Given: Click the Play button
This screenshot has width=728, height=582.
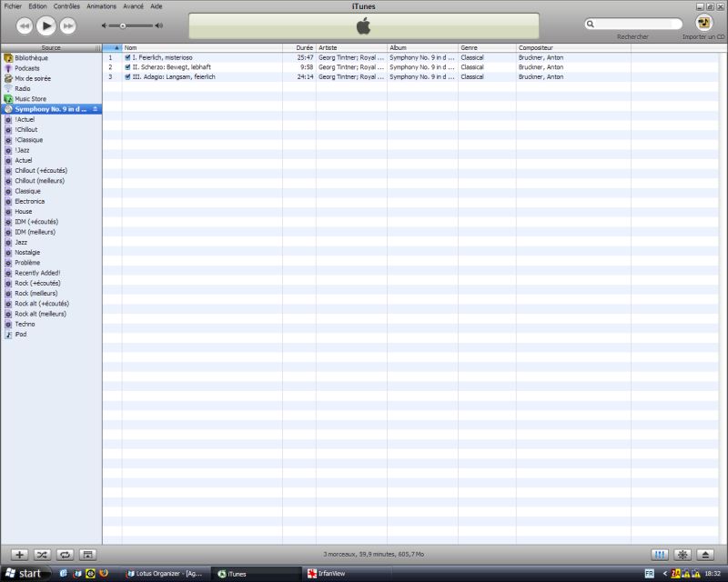Looking at the screenshot, I should [x=46, y=25].
